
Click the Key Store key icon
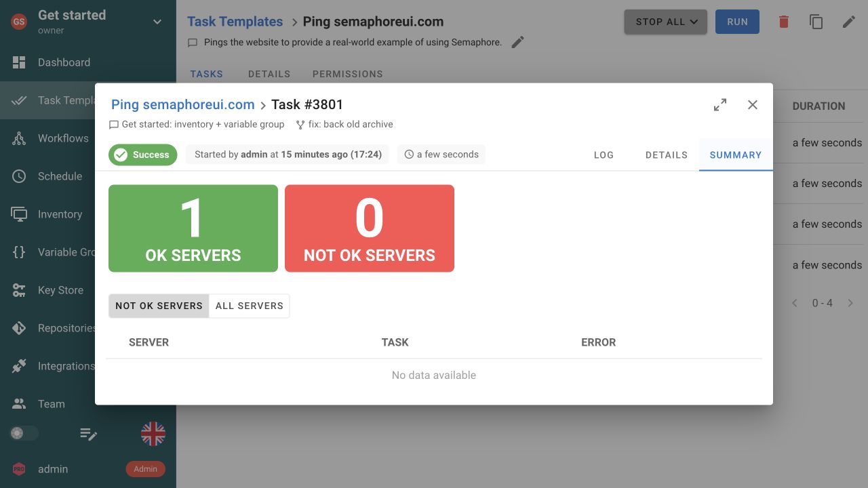pyautogui.click(x=19, y=290)
